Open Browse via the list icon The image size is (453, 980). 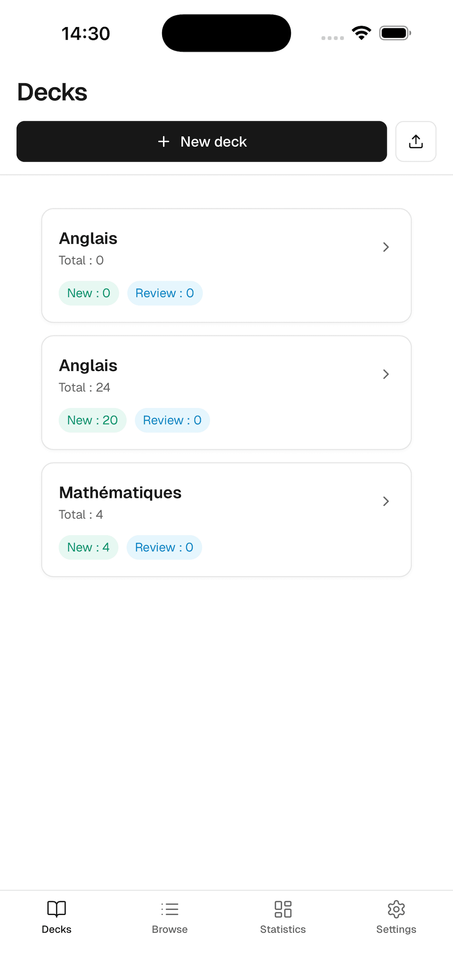(x=170, y=909)
